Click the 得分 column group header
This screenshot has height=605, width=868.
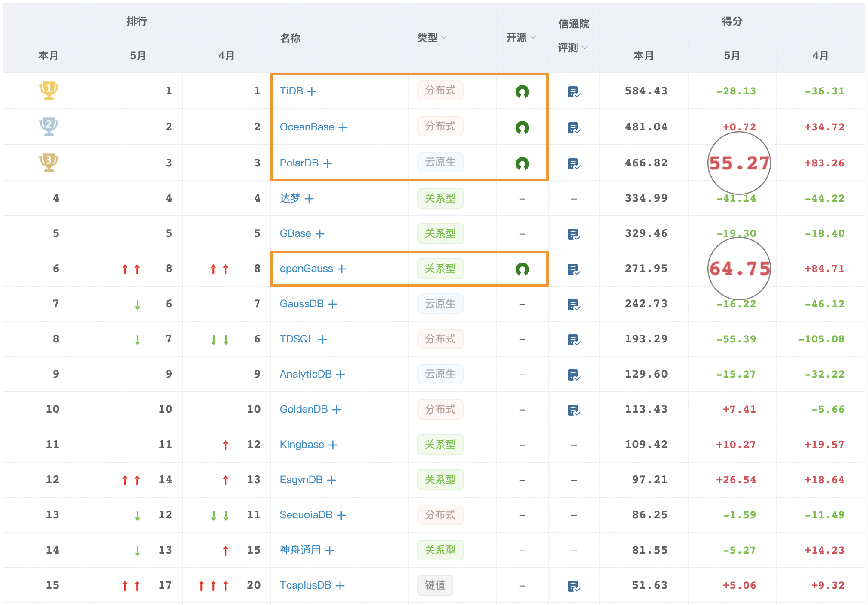[732, 21]
